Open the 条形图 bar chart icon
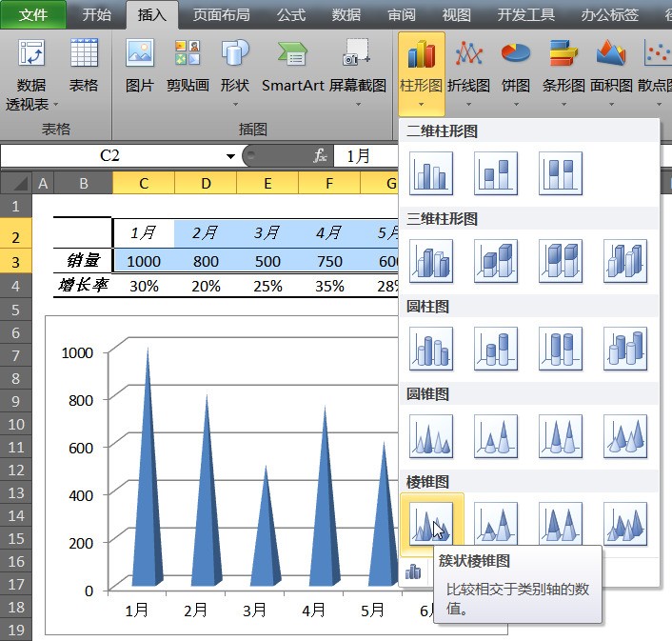 point(563,53)
